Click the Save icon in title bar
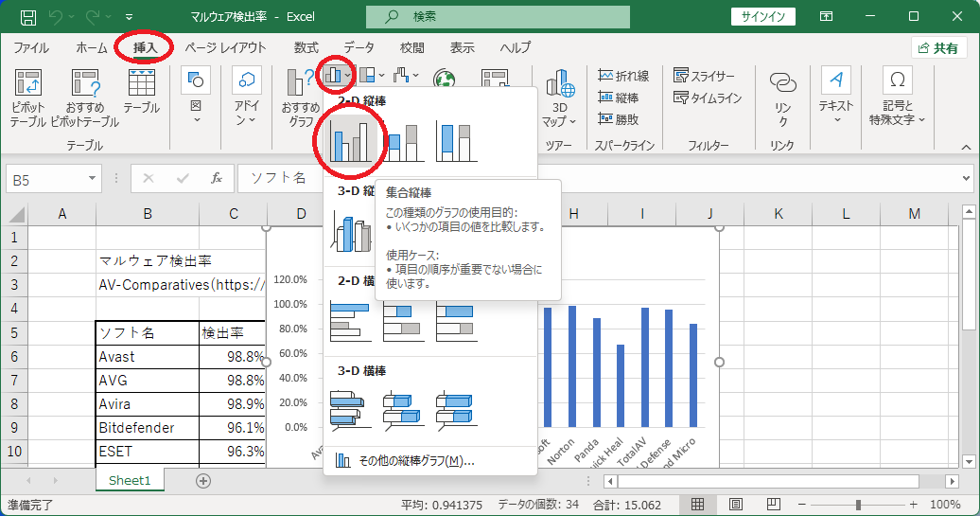The image size is (980, 516). (28, 17)
